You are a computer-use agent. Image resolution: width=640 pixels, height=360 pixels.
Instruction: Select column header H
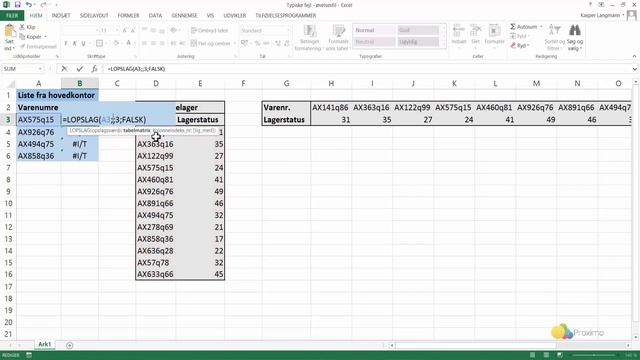pos(331,83)
